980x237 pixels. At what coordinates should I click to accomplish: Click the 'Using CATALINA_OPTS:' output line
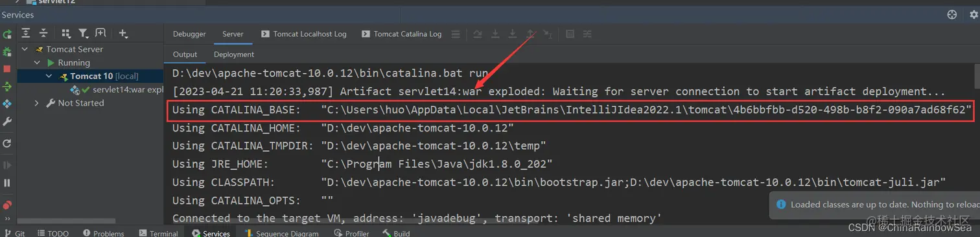click(253, 201)
